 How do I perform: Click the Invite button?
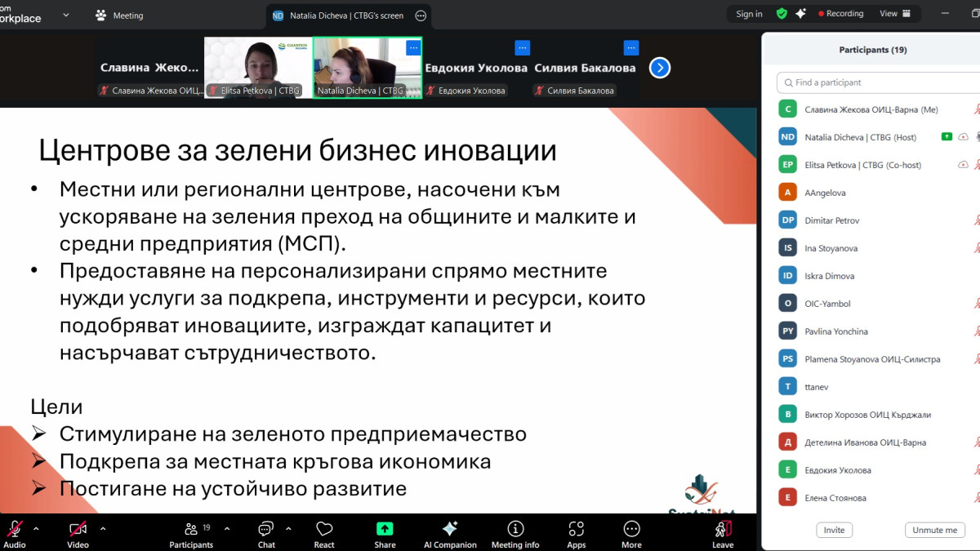pos(834,530)
